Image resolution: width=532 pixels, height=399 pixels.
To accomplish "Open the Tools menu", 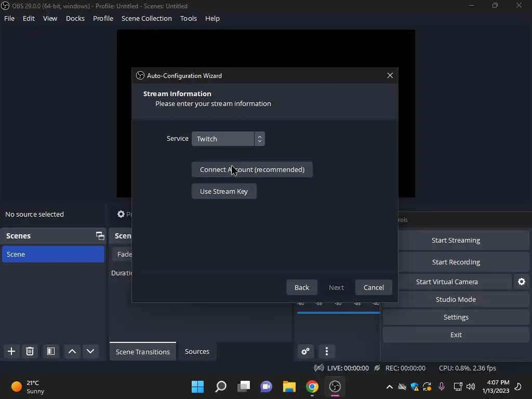I will [x=188, y=18].
